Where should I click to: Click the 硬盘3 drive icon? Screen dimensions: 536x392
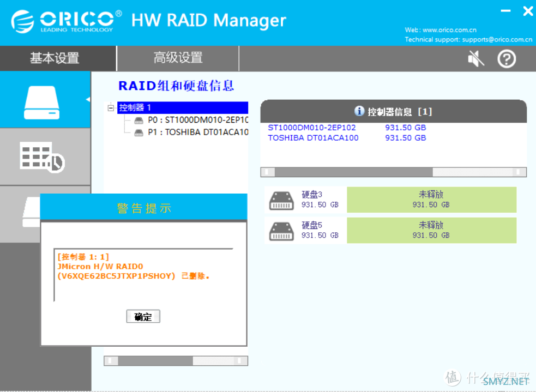[281, 200]
